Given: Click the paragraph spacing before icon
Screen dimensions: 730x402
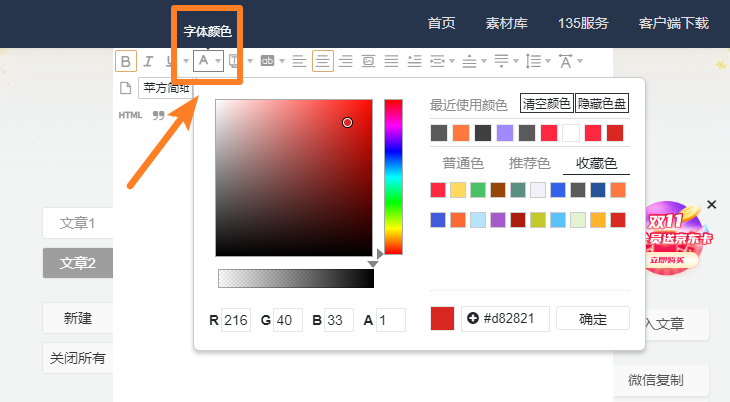Looking at the screenshot, I should (469, 61).
